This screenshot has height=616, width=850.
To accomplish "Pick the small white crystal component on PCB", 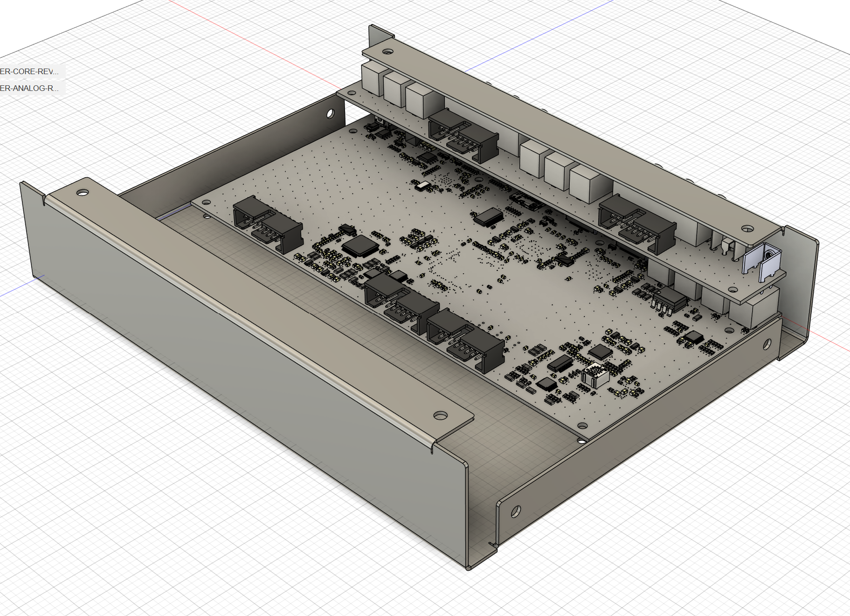I will pyautogui.click(x=422, y=186).
